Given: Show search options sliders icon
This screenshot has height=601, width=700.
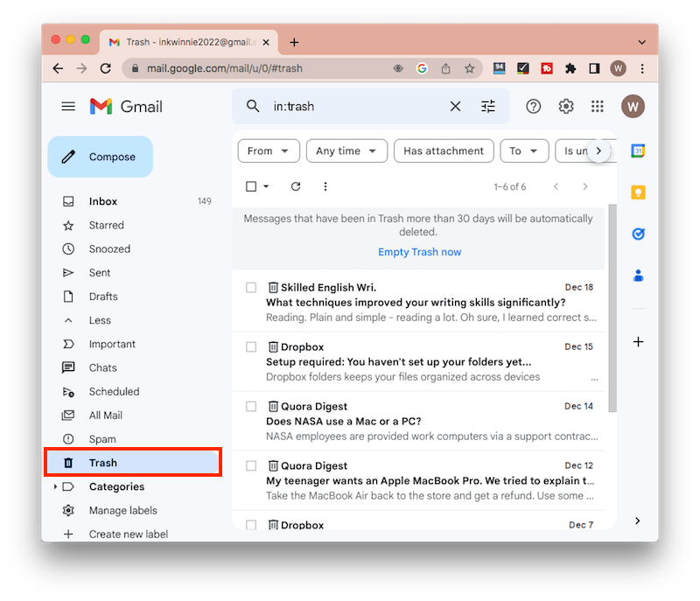Looking at the screenshot, I should pos(488,106).
